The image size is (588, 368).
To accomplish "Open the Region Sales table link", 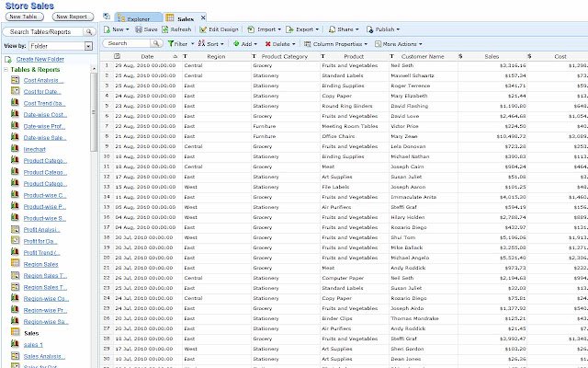I will point(40,264).
